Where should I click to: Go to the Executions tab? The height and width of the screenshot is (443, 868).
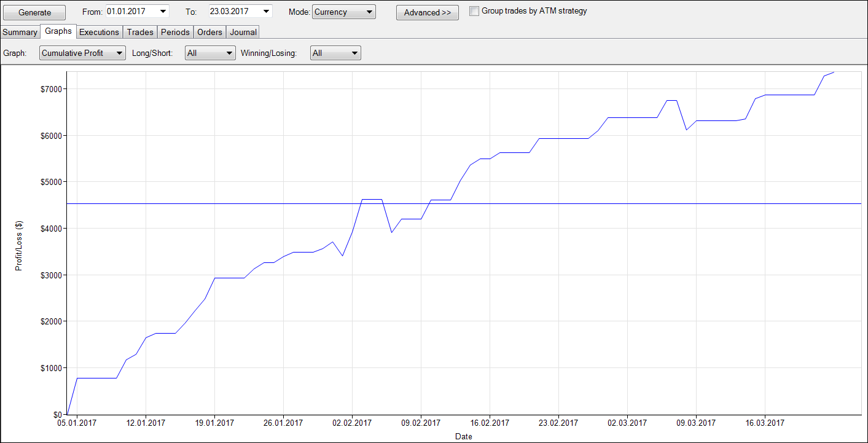point(99,32)
